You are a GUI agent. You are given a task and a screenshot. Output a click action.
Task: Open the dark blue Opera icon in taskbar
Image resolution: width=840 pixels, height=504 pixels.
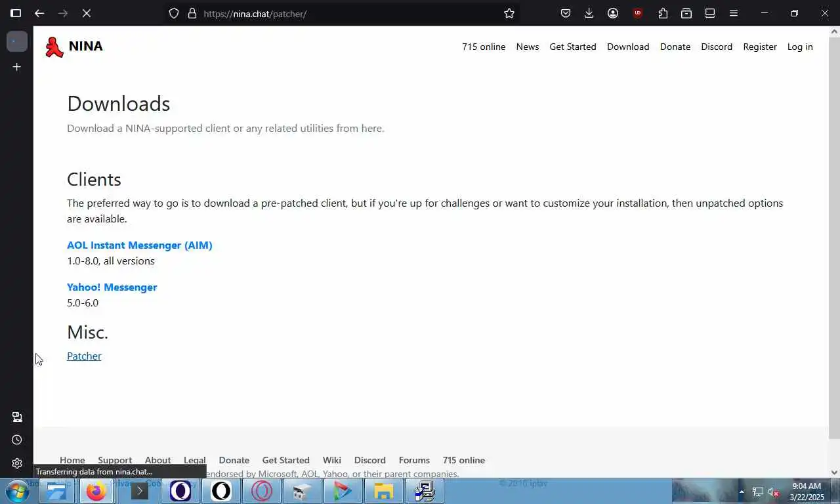tap(180, 491)
